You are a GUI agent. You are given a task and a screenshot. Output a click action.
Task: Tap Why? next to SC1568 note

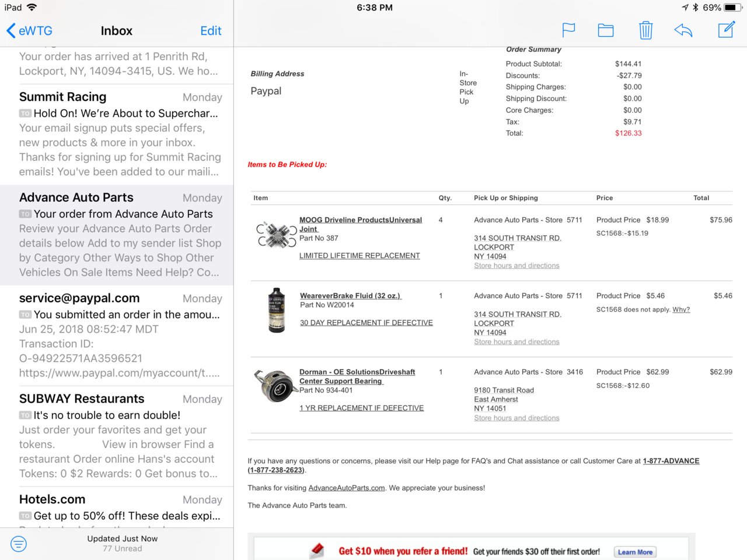(x=681, y=310)
